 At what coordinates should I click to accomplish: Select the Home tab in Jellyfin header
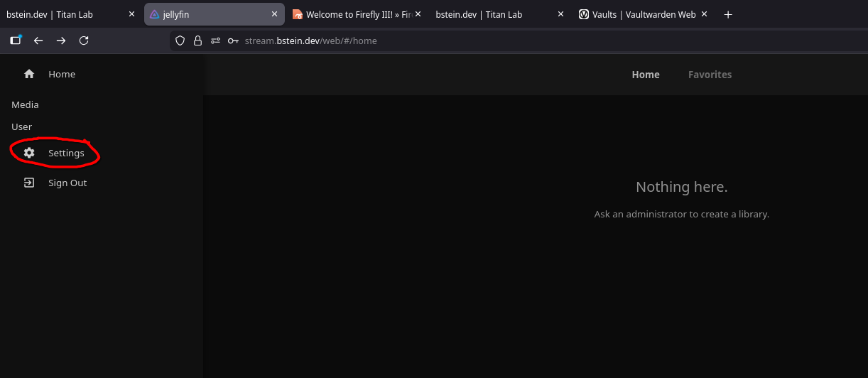pyautogui.click(x=646, y=75)
